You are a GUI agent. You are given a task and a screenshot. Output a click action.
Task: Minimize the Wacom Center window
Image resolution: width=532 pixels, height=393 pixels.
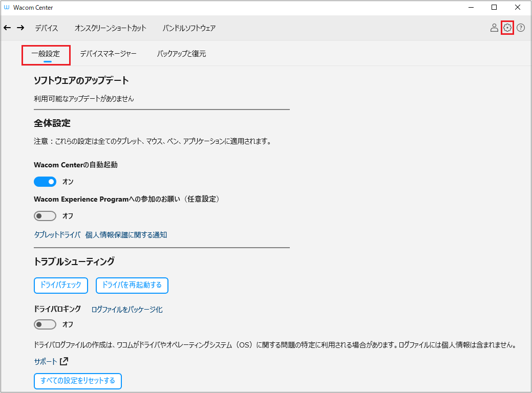pos(471,8)
